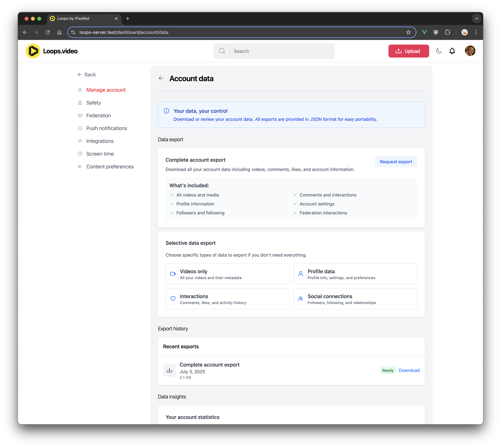Click 'Federation interactions' list item
This screenshot has height=448, width=501.
tap(323, 213)
